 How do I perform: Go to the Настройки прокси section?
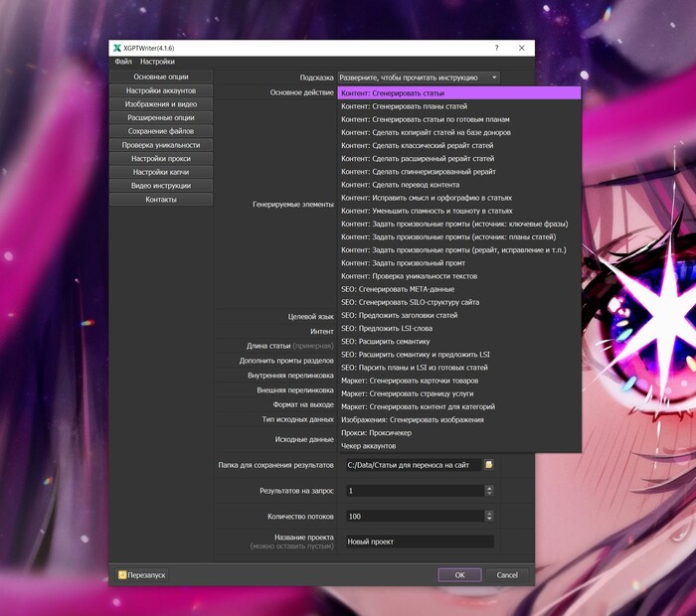click(160, 158)
